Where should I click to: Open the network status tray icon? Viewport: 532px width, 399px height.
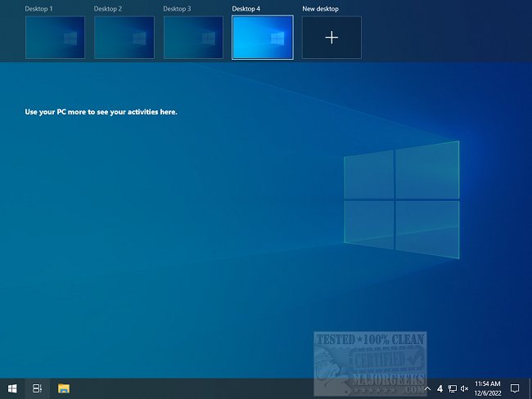pyautogui.click(x=453, y=389)
